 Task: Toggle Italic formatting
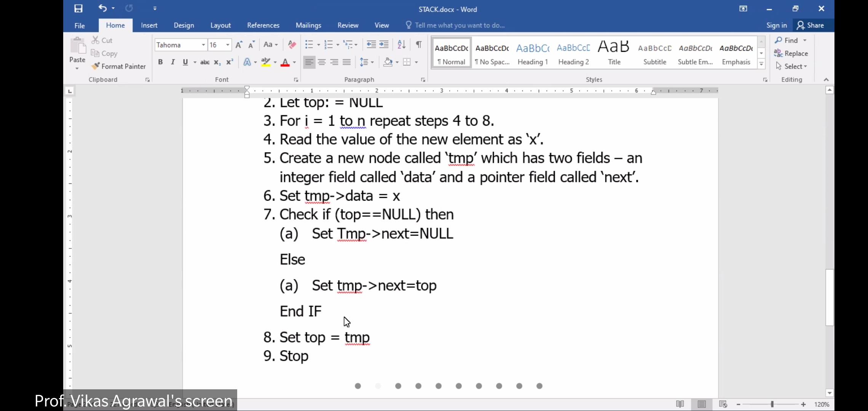[173, 62]
